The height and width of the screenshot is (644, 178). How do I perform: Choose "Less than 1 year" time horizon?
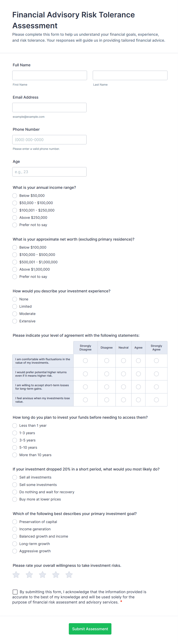click(15, 426)
